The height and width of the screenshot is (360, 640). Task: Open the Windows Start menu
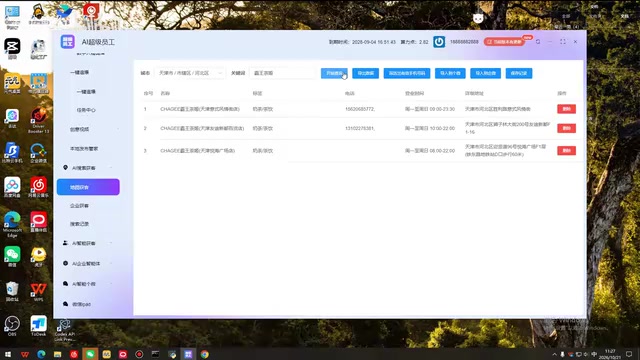8,354
